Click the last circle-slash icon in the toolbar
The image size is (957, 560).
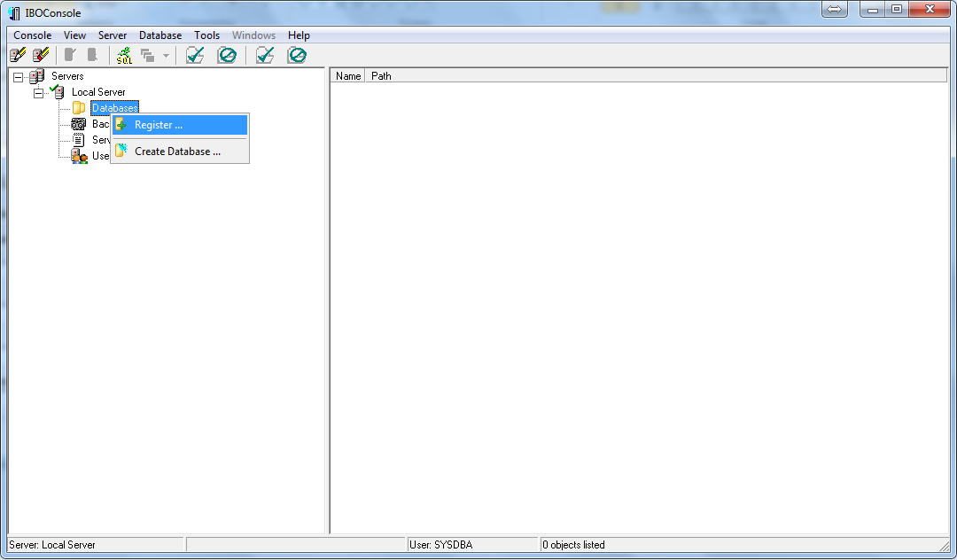tap(297, 56)
